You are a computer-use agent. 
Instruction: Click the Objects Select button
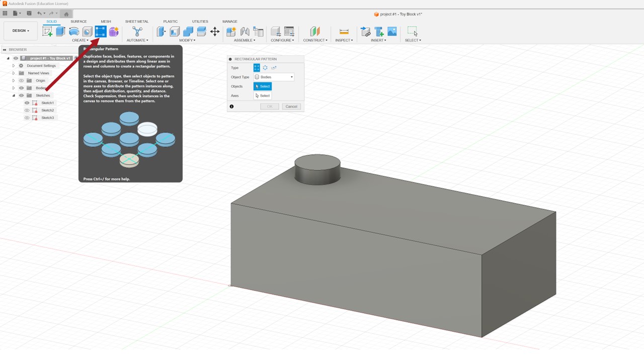coord(263,86)
